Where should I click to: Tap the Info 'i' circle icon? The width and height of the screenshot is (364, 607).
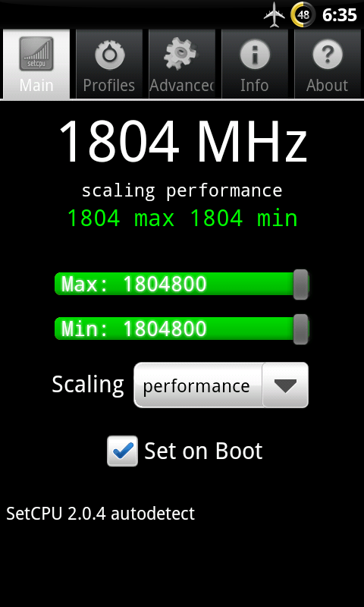(x=255, y=53)
